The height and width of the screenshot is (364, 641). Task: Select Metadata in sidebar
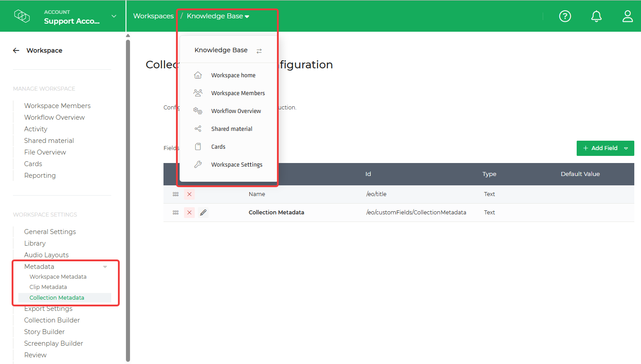pyautogui.click(x=39, y=267)
